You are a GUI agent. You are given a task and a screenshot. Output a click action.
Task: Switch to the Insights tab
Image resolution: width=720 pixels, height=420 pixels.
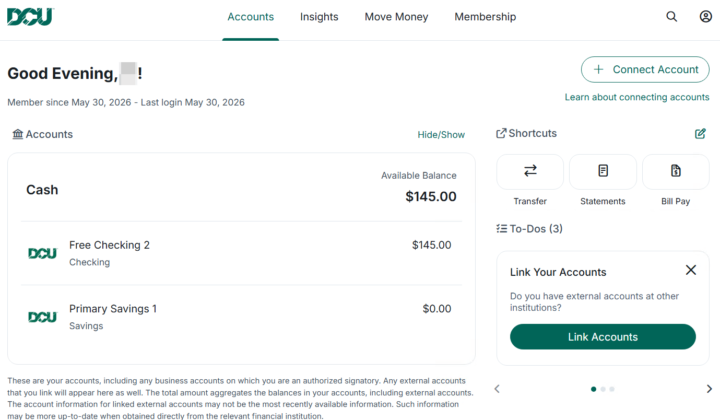[319, 17]
